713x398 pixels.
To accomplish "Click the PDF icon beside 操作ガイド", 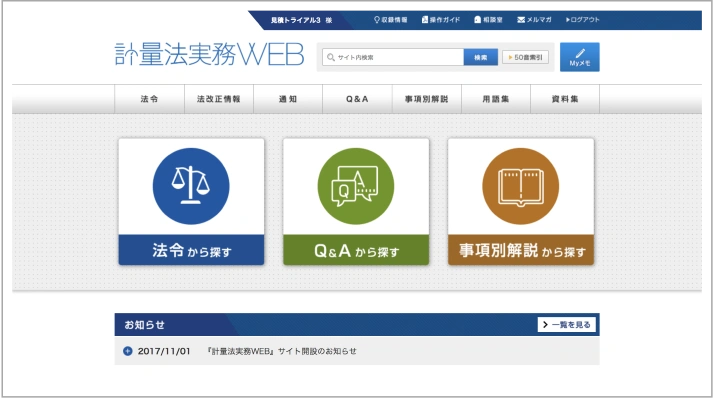I will pyautogui.click(x=425, y=20).
